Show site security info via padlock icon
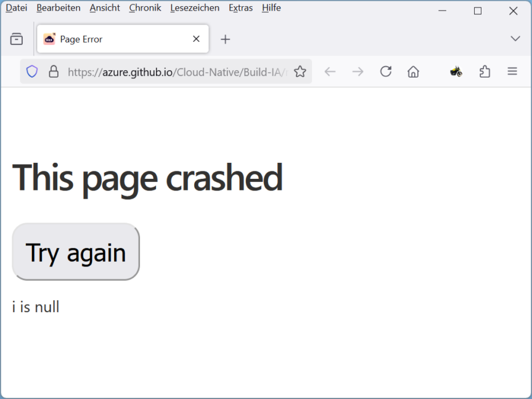 [54, 72]
